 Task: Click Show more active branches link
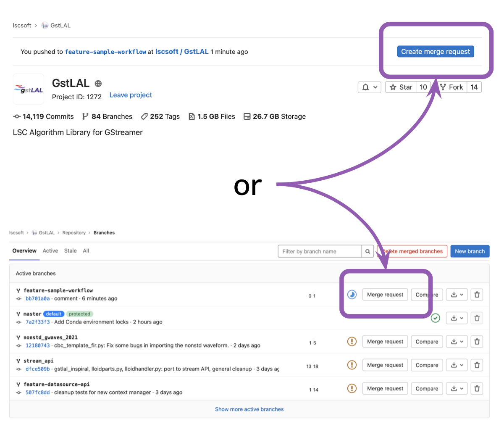(x=249, y=409)
